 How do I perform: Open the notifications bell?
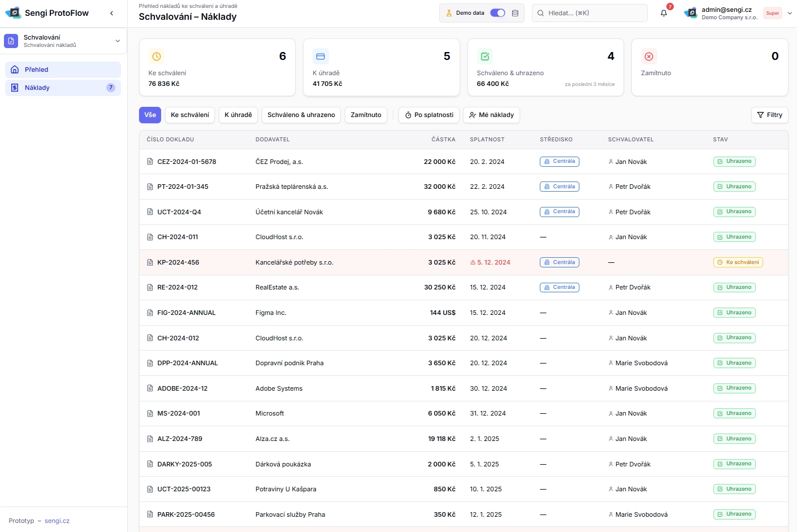coord(664,13)
